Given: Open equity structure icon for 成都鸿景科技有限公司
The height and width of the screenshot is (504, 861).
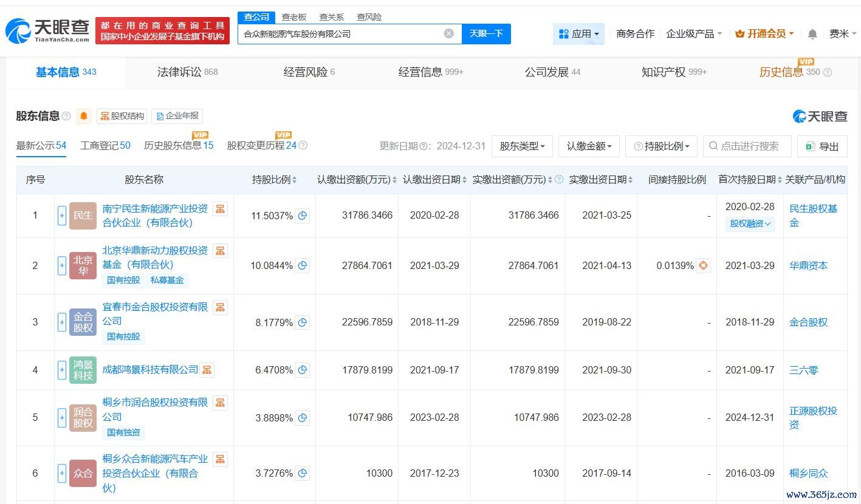Looking at the screenshot, I should 207,370.
